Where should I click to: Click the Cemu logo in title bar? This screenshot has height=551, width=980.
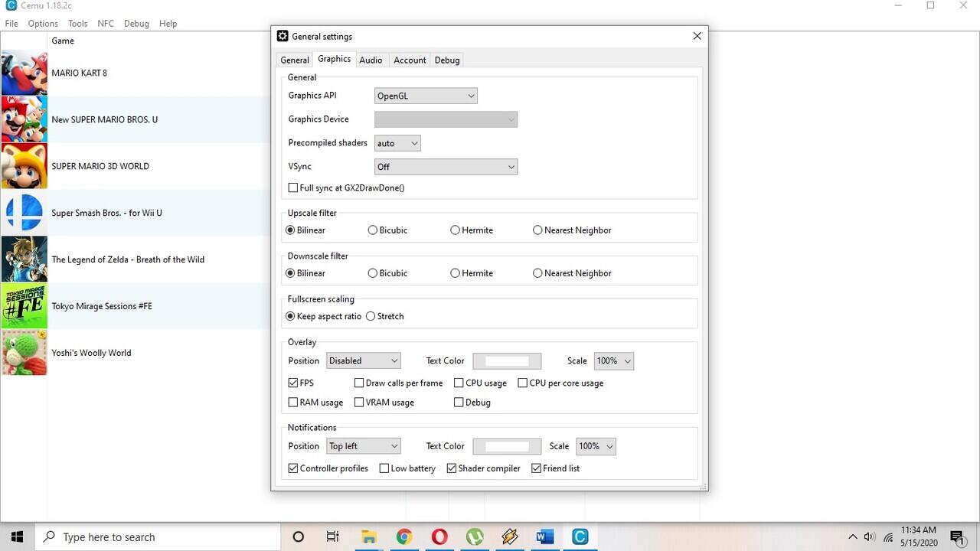click(11, 5)
